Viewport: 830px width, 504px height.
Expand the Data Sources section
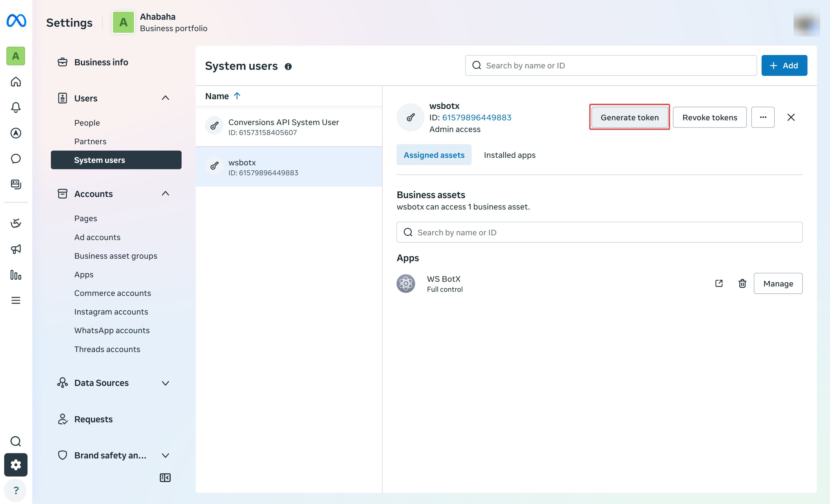tap(165, 383)
